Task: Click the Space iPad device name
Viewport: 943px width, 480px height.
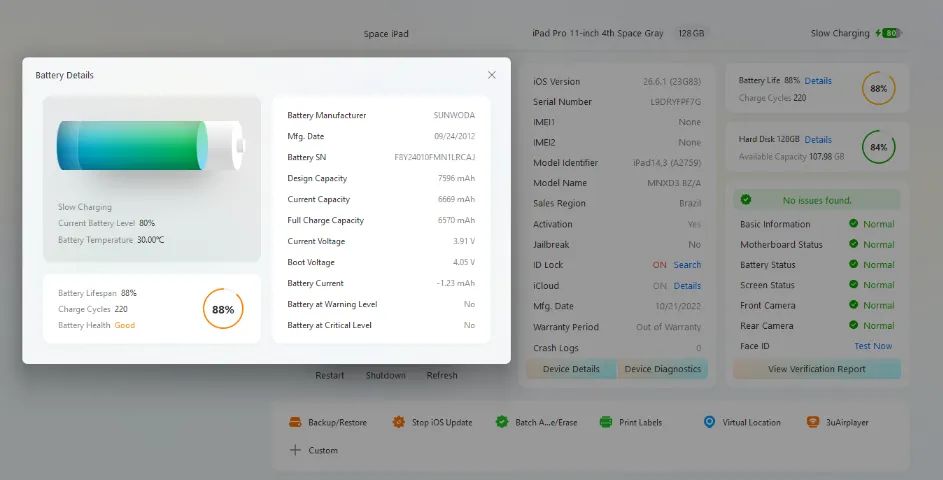Action: [x=386, y=34]
